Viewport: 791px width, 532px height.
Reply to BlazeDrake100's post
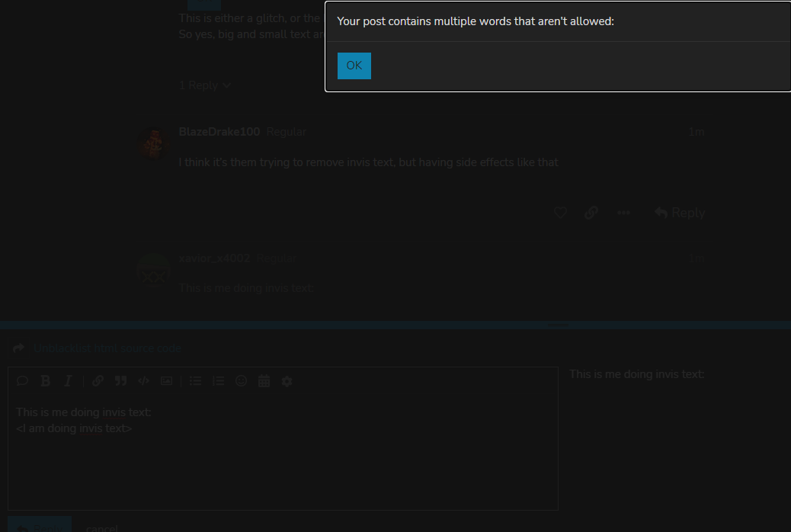680,213
